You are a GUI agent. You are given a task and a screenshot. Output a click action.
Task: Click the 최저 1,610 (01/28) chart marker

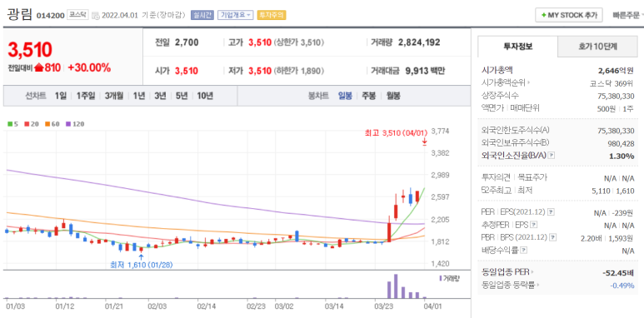142,265
